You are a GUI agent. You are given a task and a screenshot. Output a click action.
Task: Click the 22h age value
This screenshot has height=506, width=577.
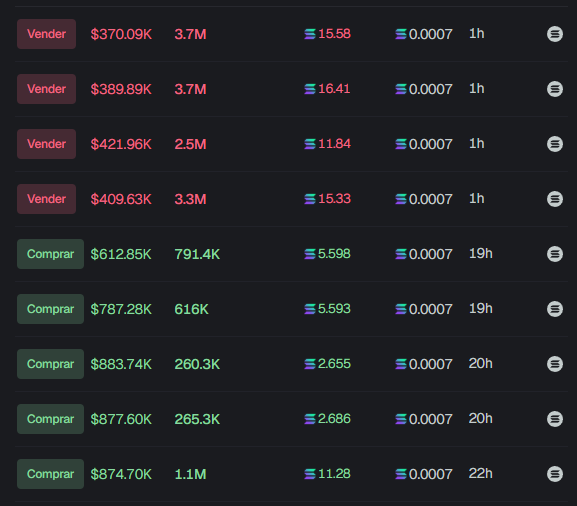click(481, 474)
